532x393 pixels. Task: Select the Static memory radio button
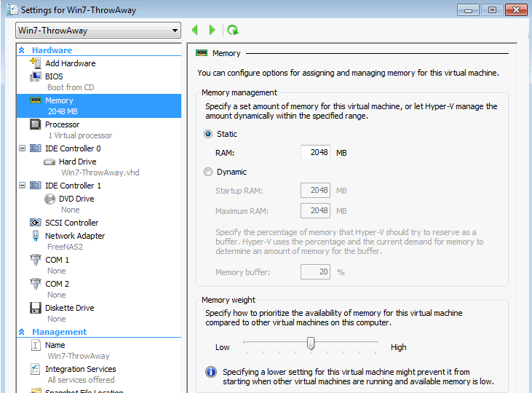pyautogui.click(x=208, y=134)
